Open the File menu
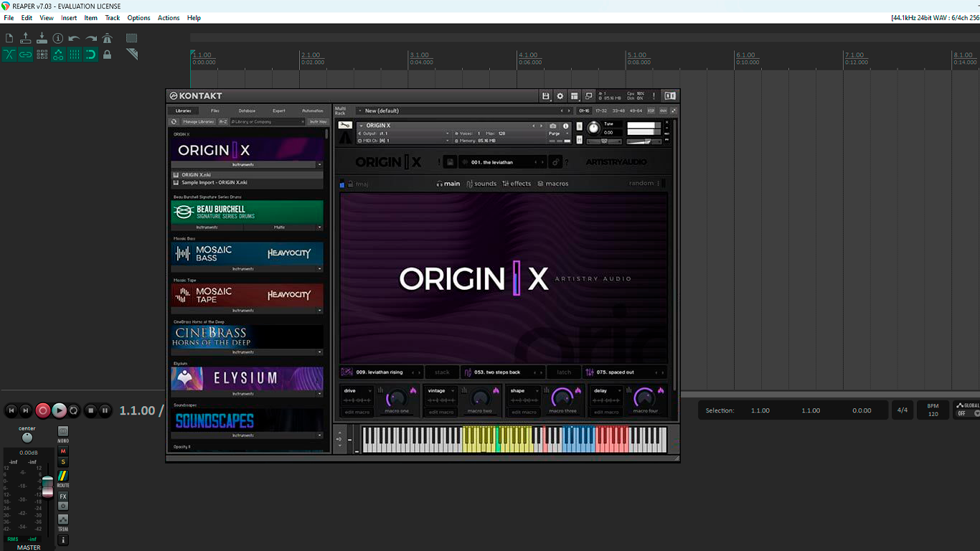Image resolution: width=980 pixels, height=551 pixels. coord(9,18)
